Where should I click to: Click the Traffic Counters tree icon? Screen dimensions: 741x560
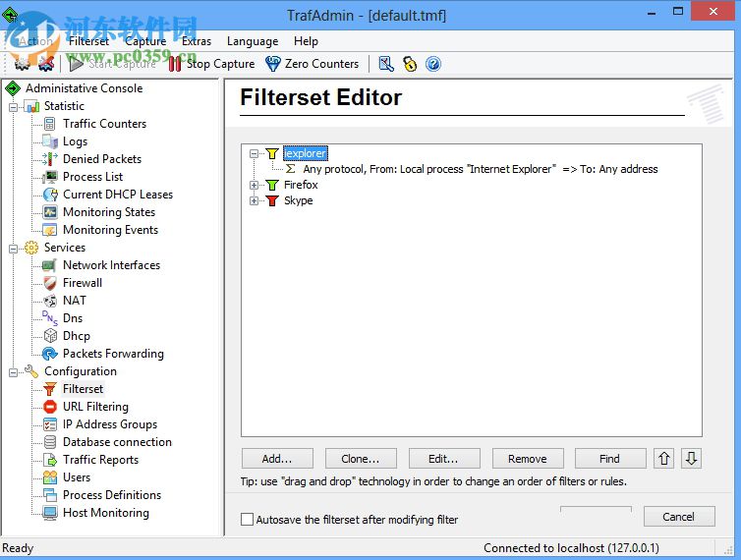(49, 124)
